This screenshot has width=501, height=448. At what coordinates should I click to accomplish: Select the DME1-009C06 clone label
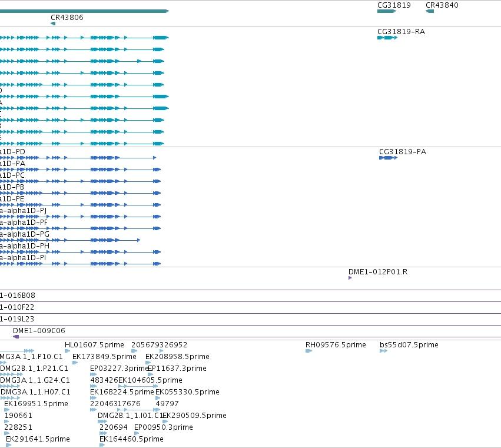pyautogui.click(x=39, y=331)
